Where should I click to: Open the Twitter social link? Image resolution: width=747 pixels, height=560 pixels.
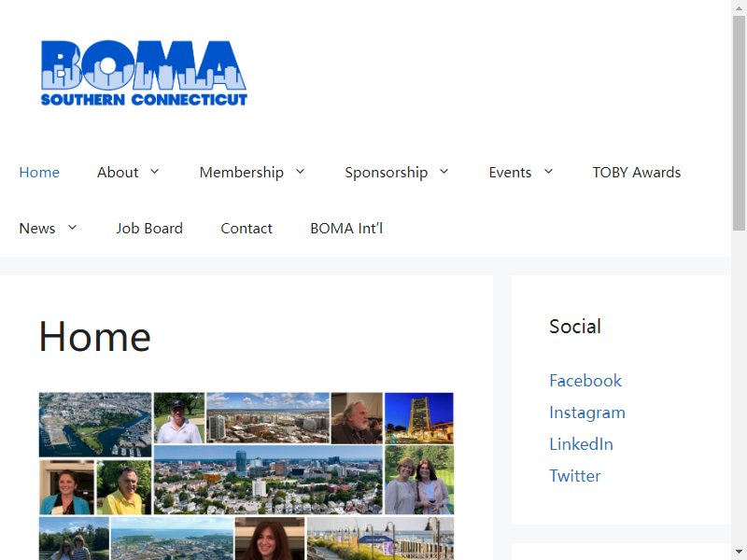[575, 476]
